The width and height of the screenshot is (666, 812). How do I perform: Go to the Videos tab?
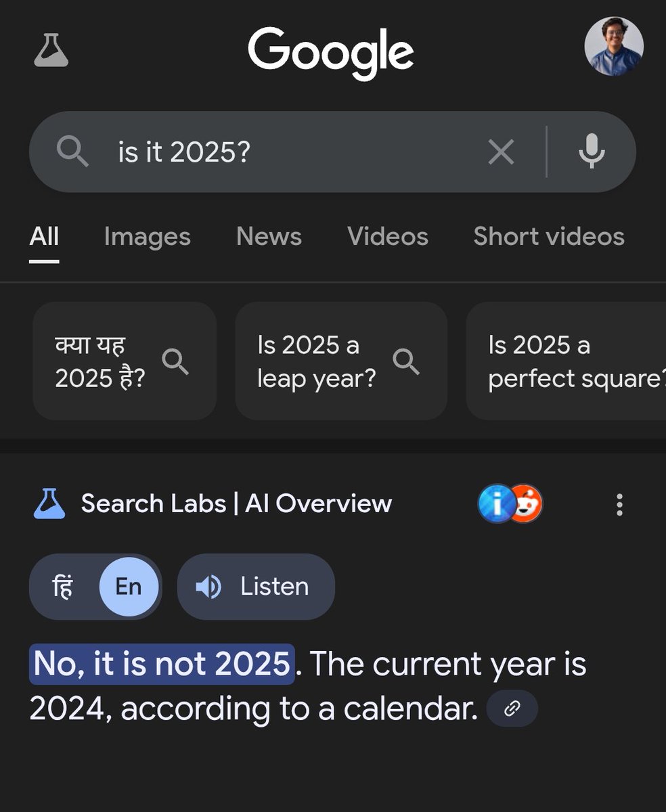coord(387,237)
